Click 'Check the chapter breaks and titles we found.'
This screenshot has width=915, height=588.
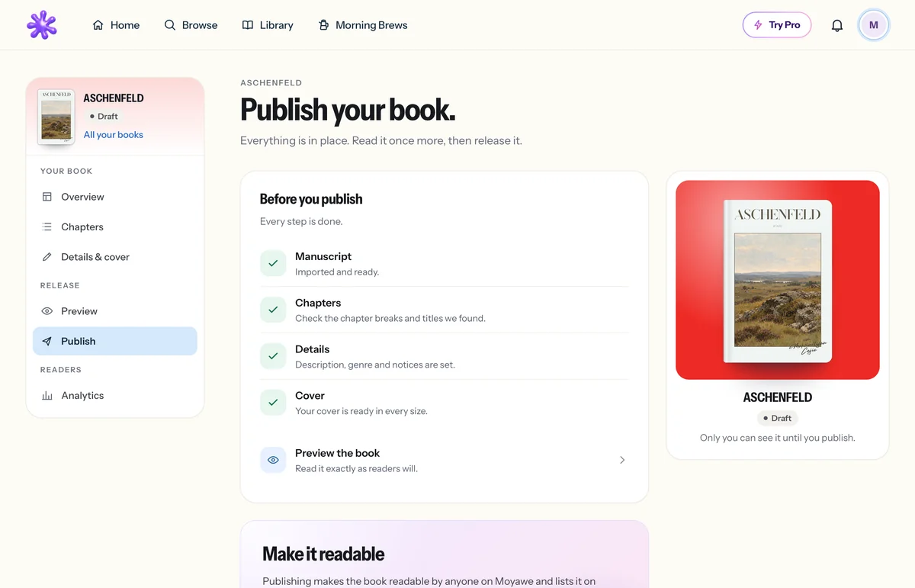coord(390,319)
